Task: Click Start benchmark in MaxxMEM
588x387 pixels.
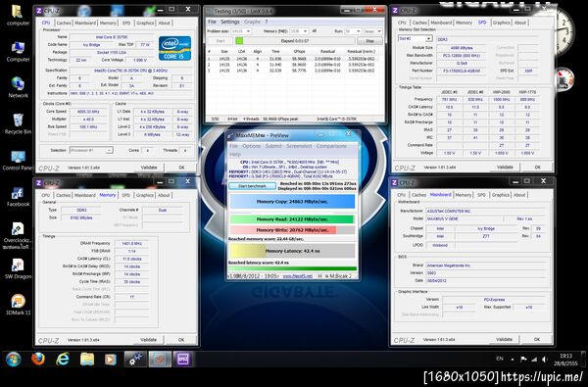Action: [x=252, y=186]
